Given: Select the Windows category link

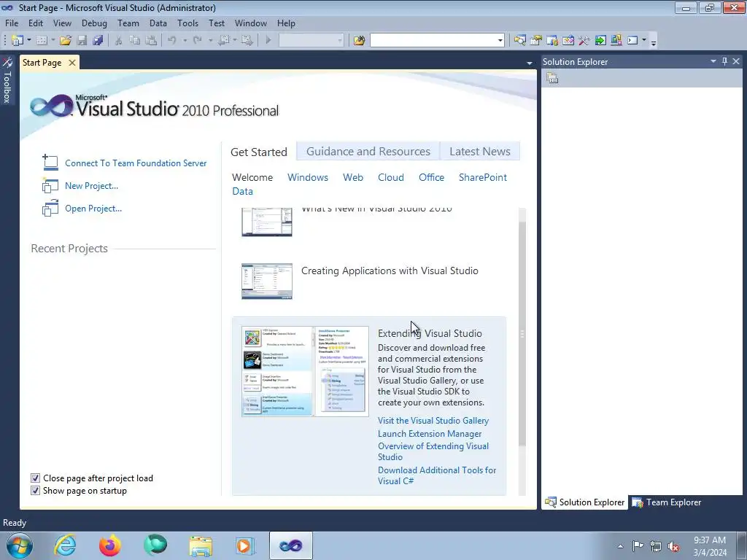Looking at the screenshot, I should 308,177.
